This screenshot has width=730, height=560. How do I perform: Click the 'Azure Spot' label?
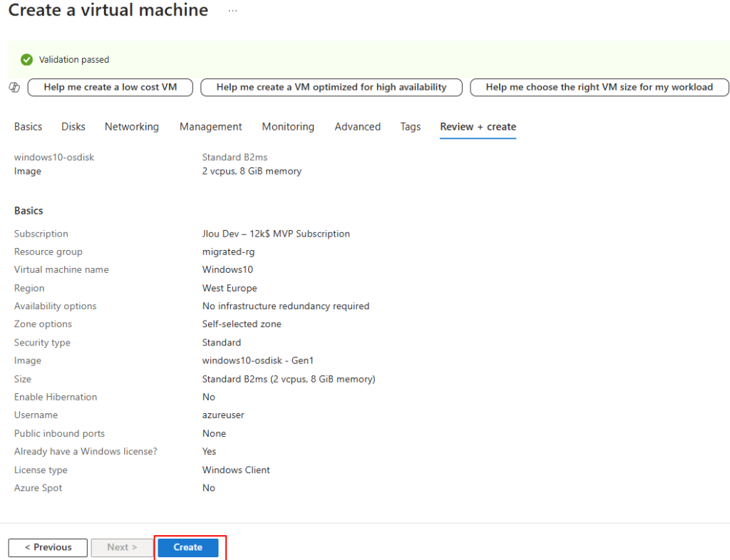tap(38, 488)
